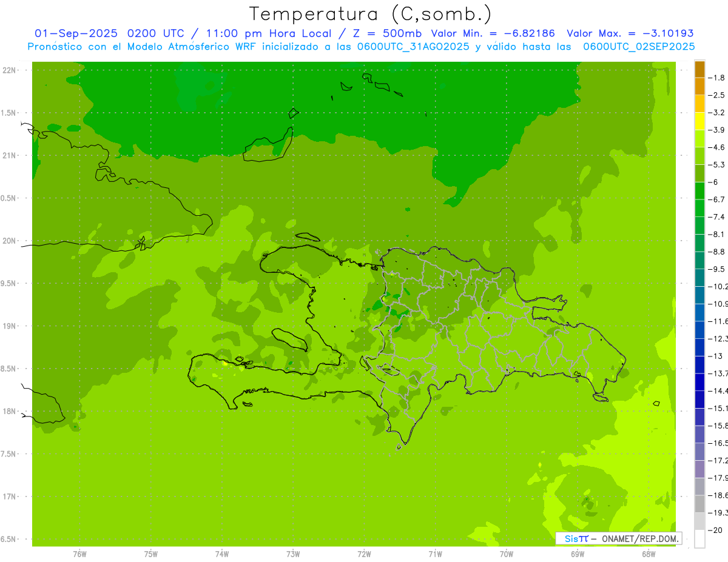The width and height of the screenshot is (728, 562).
Task: Click the -5.3 legend value
Action: pyautogui.click(x=718, y=165)
